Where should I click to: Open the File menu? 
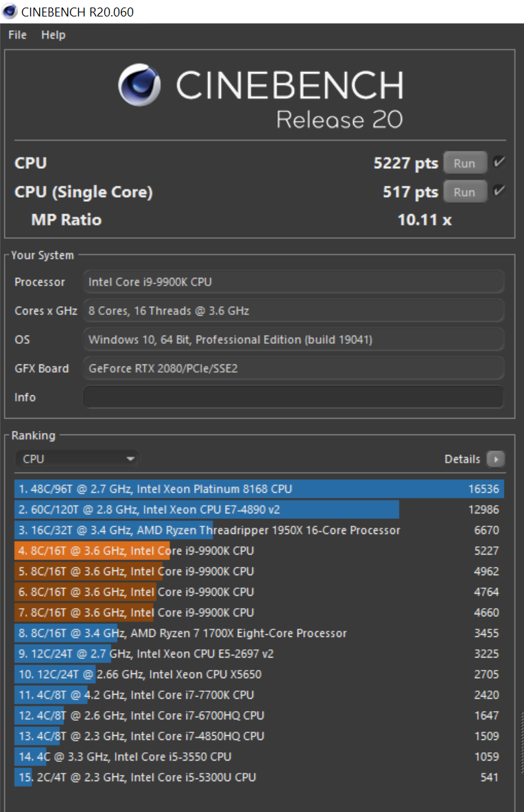[17, 34]
